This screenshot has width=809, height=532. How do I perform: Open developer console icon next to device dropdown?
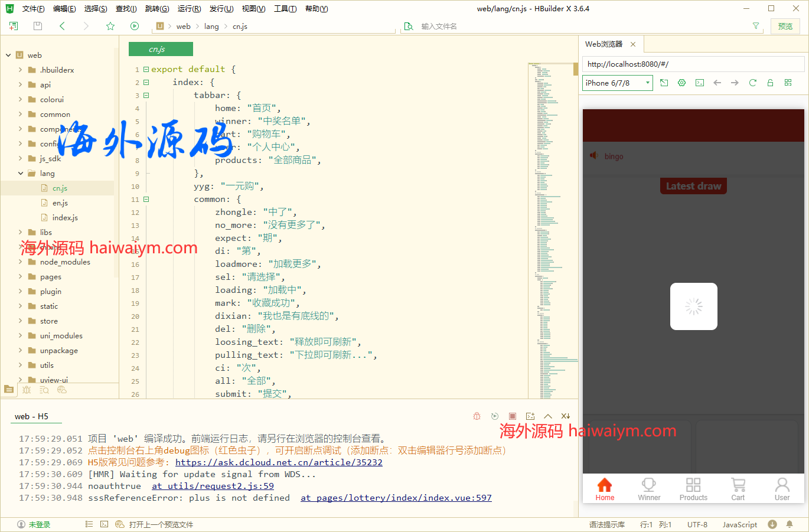tap(699, 83)
